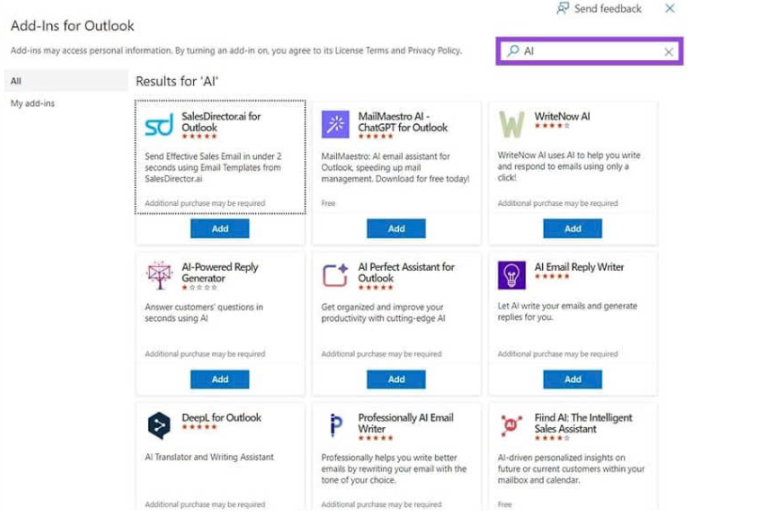Open the My add-ins section
765x526 pixels.
(x=32, y=104)
